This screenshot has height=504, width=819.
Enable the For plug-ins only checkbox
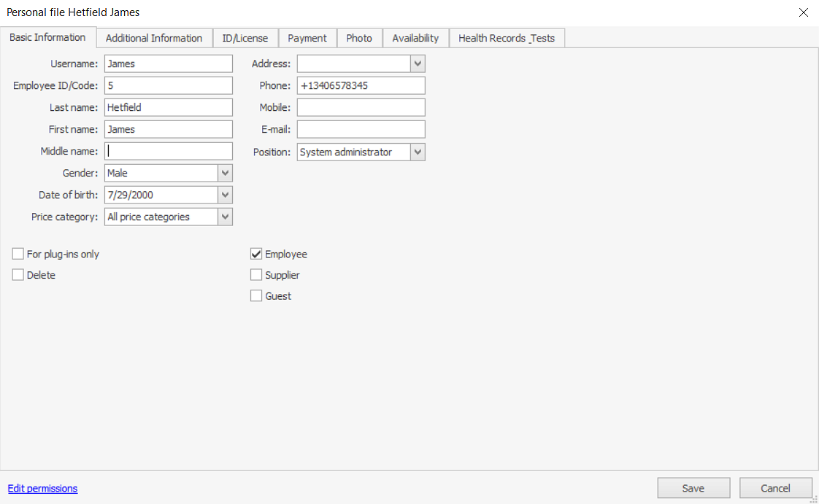pyautogui.click(x=18, y=255)
